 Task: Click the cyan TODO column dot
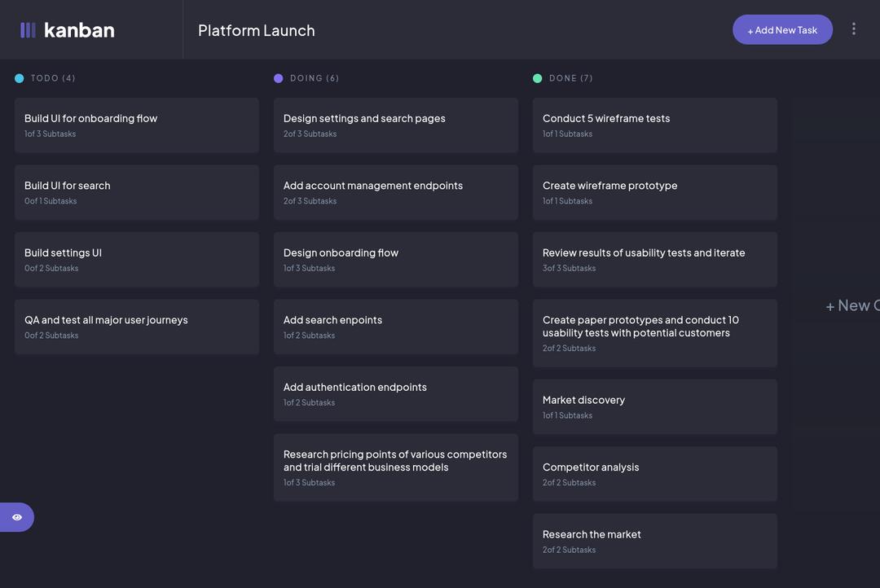point(20,78)
